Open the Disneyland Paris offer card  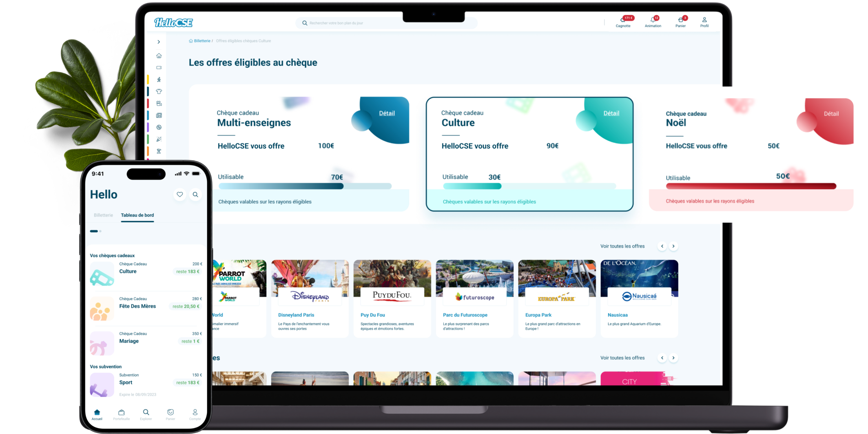310,298
